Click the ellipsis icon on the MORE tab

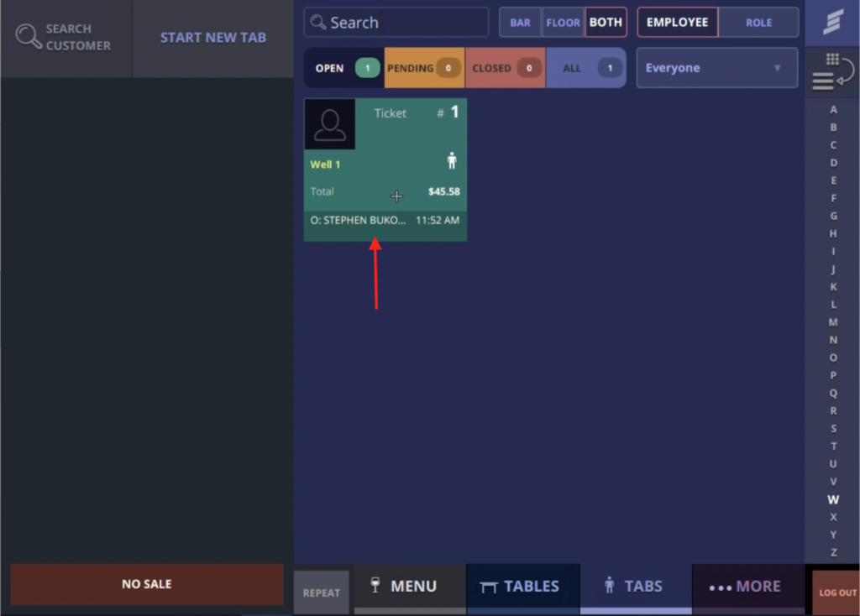(x=720, y=586)
